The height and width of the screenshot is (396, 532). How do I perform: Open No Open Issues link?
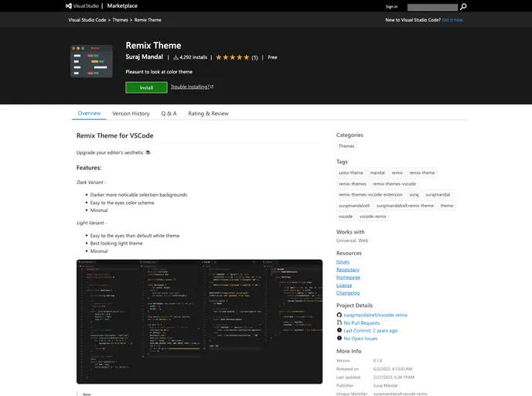click(x=360, y=338)
